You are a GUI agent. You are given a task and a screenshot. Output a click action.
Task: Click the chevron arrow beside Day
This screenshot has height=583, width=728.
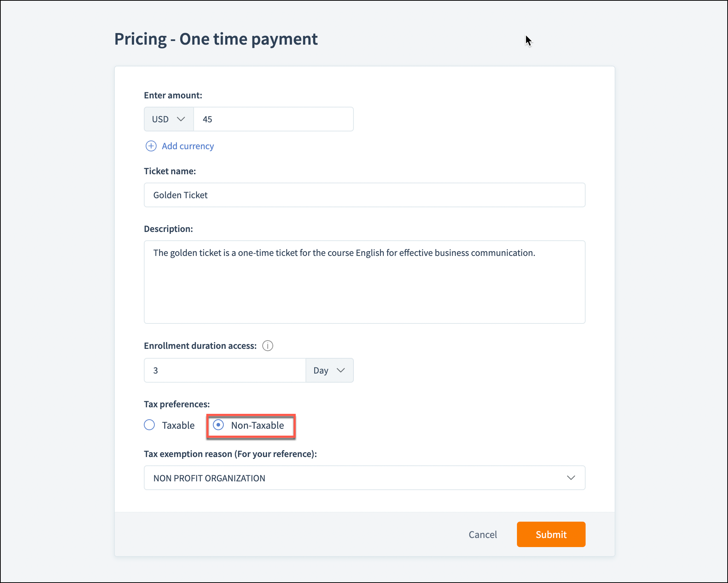coord(341,370)
